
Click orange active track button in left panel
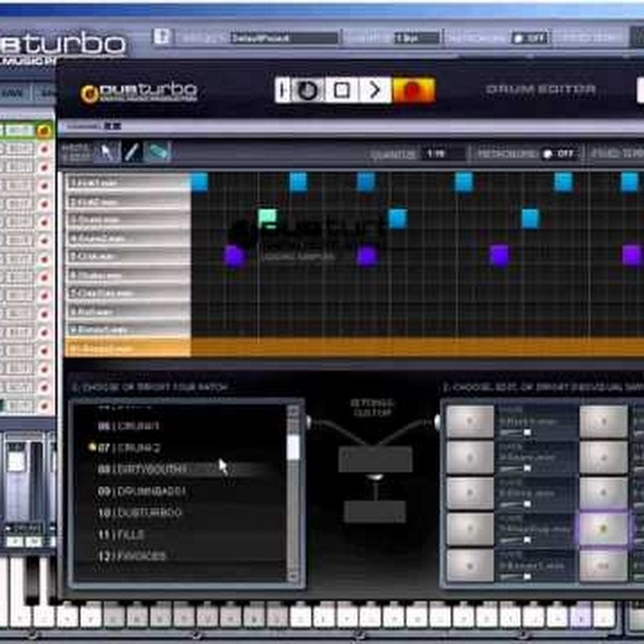click(x=44, y=131)
